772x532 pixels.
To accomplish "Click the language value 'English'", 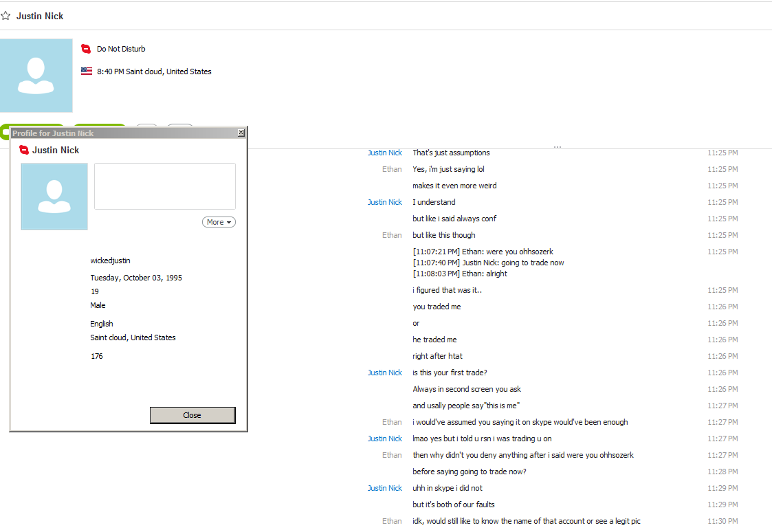I will (x=102, y=323).
